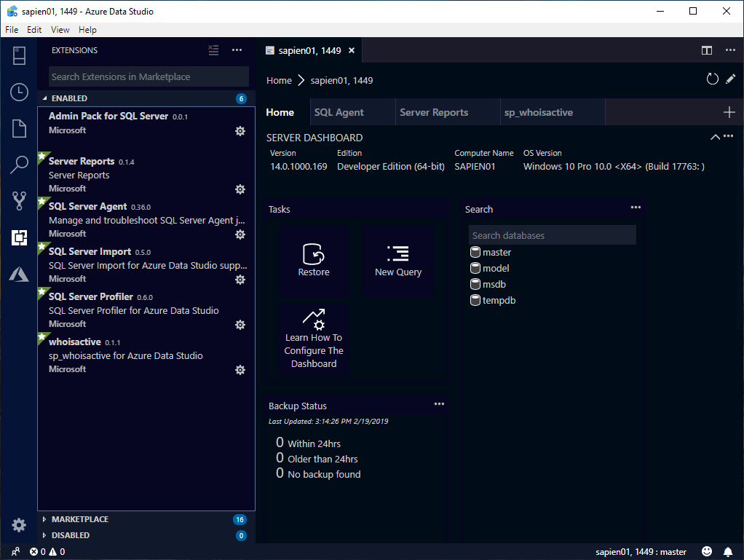Open Learn How To Configure The Dashboard
The width and height of the screenshot is (744, 560).
coord(314,339)
